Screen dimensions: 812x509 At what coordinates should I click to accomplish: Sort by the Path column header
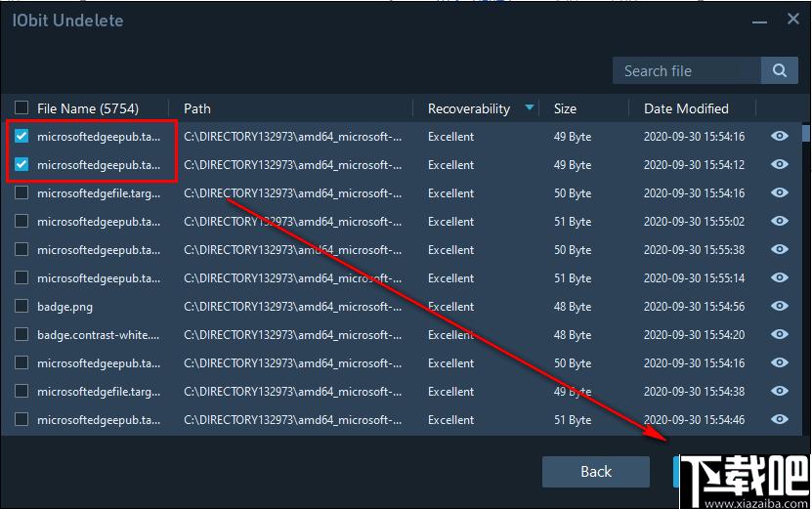(x=197, y=108)
